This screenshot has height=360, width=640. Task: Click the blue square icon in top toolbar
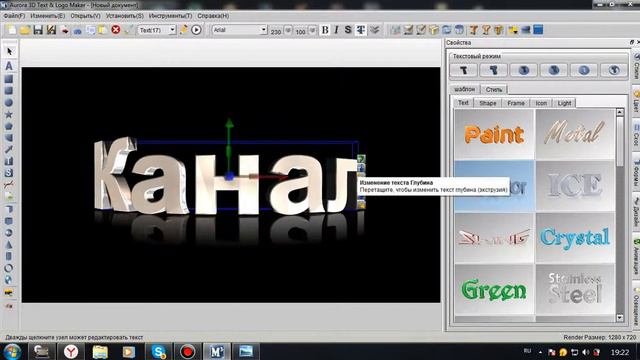coord(538,30)
